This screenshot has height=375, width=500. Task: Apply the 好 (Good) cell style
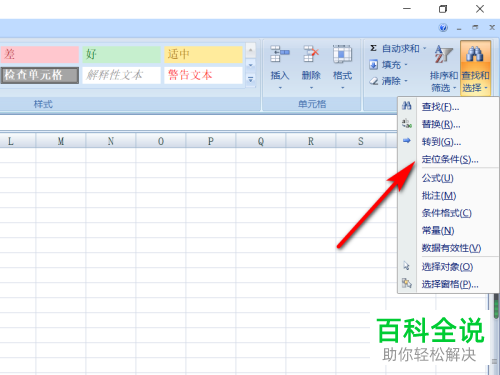tap(122, 54)
